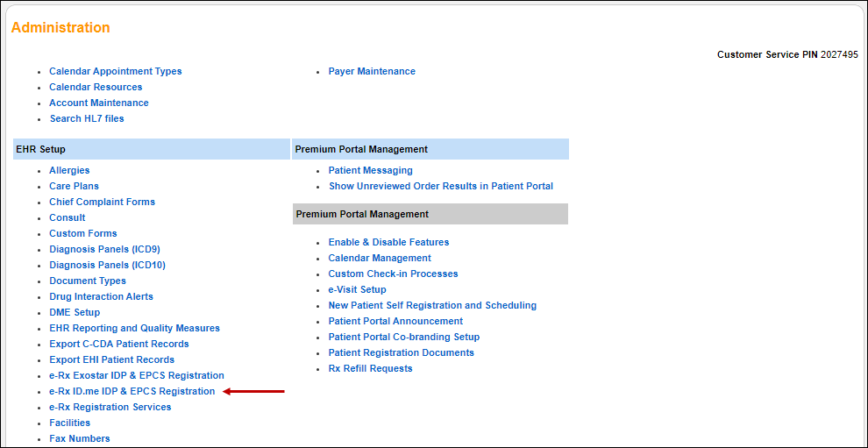Open Patient Messaging settings

370,170
